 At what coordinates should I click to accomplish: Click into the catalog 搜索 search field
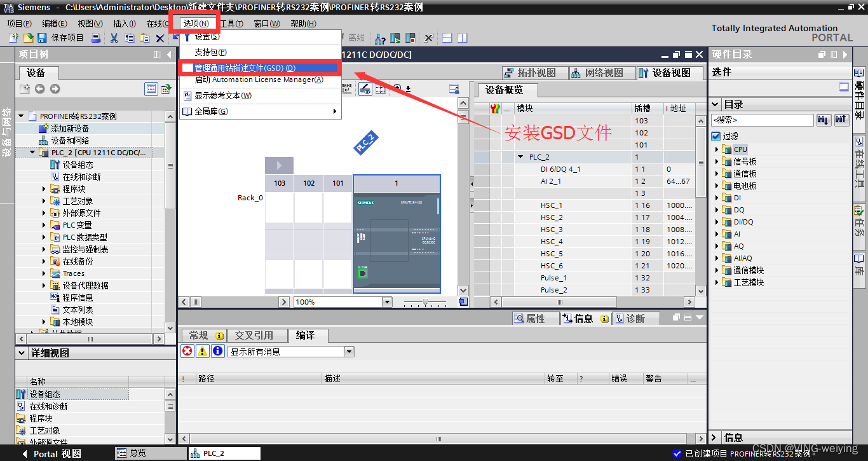point(763,120)
